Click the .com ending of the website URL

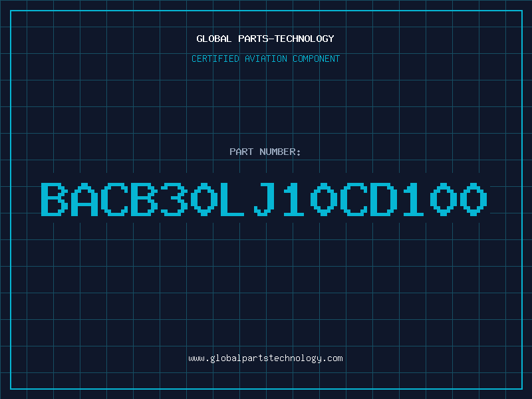[x=332, y=358]
